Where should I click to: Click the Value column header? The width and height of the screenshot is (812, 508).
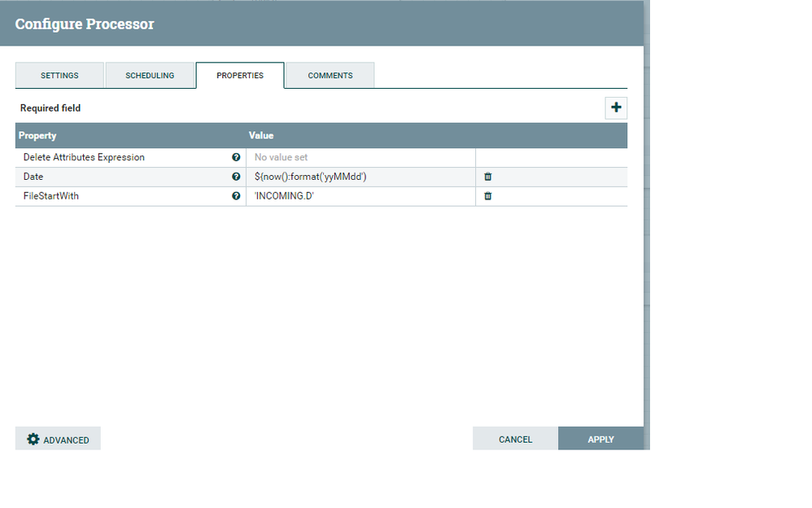coord(261,135)
